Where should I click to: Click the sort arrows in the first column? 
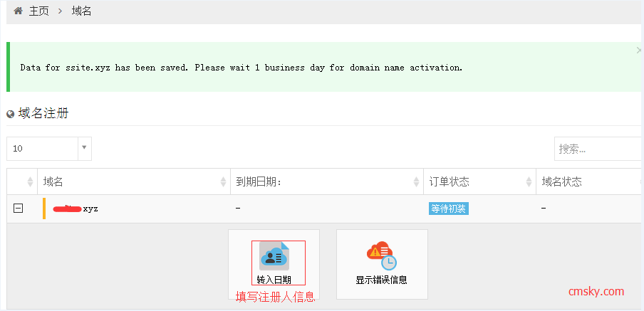30,182
